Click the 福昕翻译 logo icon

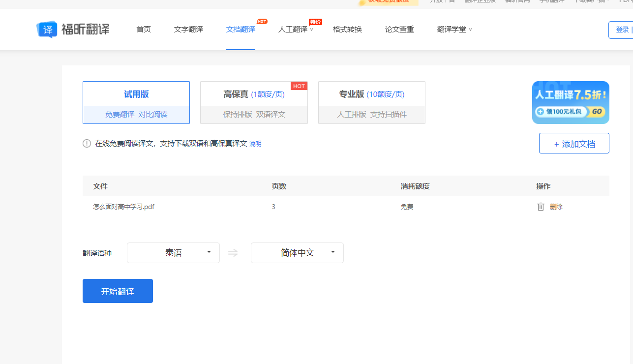pos(47,30)
